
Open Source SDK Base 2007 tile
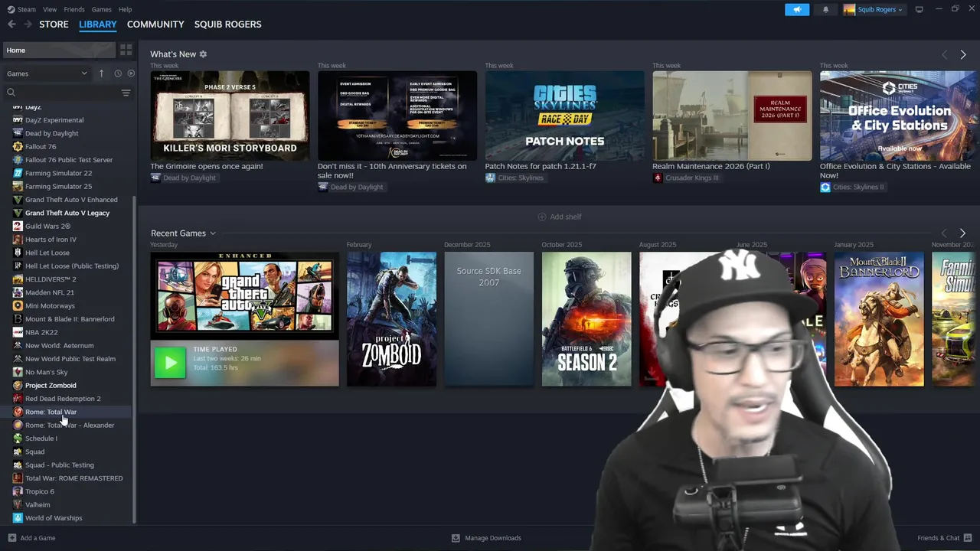pyautogui.click(x=489, y=319)
